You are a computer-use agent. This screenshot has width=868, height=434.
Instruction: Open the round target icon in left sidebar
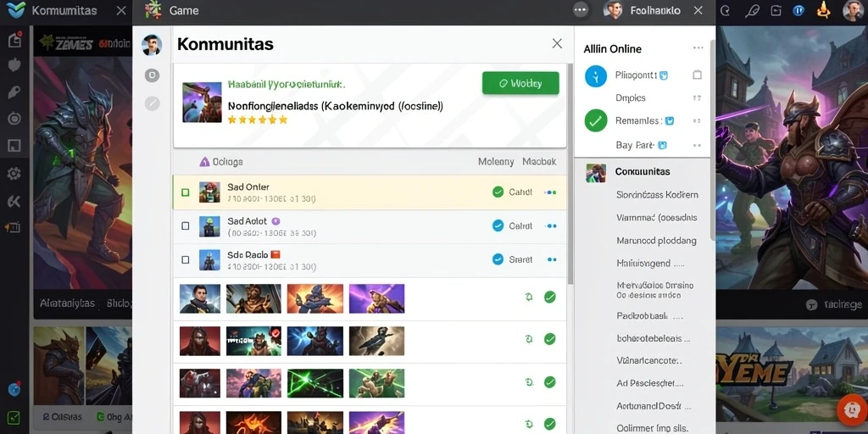(14, 118)
